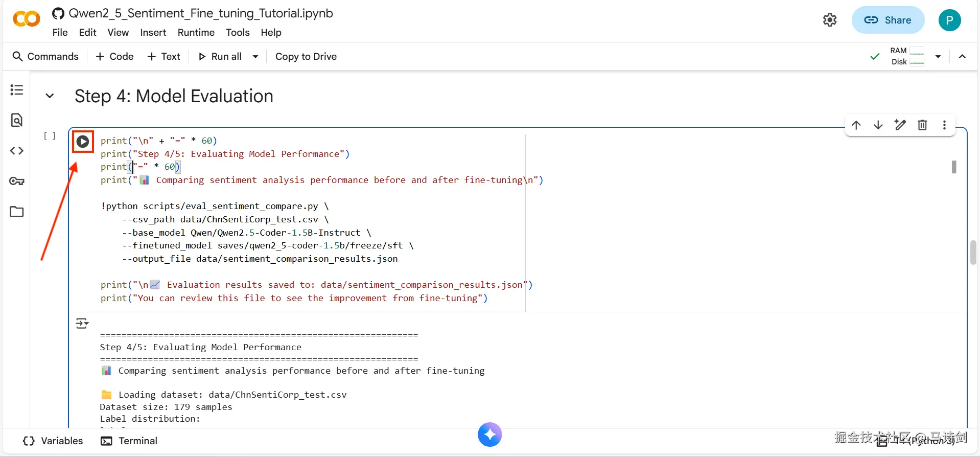This screenshot has height=457, width=980.
Task: Open find and replace in sidebar
Action: (x=17, y=120)
